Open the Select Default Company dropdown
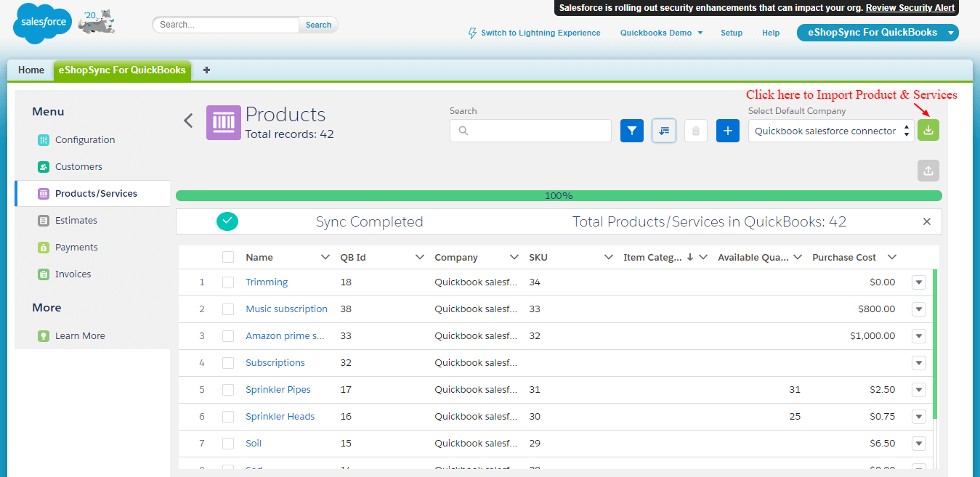 pos(831,131)
